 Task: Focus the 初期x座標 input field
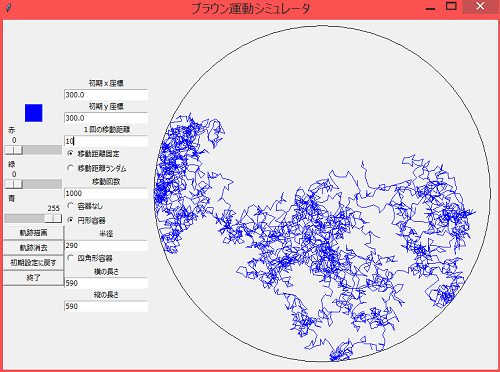coord(106,95)
